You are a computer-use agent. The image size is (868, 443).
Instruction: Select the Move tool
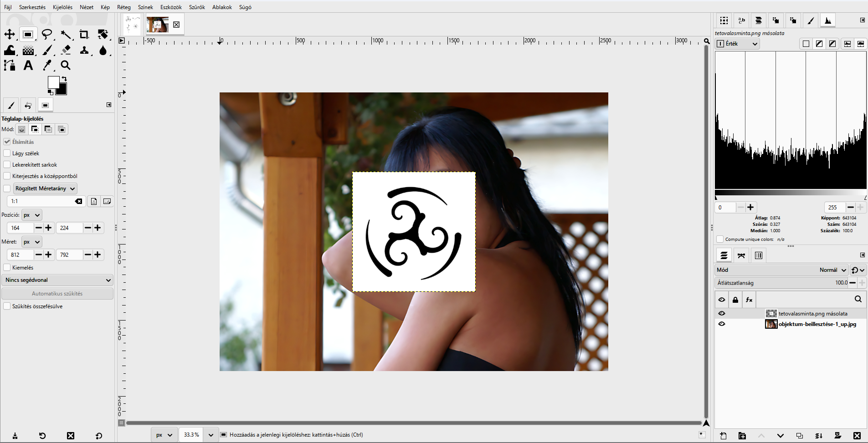coord(10,35)
